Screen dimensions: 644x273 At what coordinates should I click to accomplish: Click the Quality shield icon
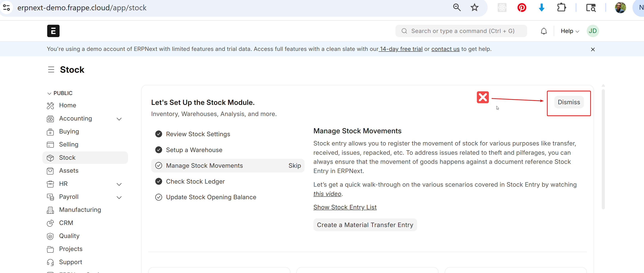pos(50,236)
